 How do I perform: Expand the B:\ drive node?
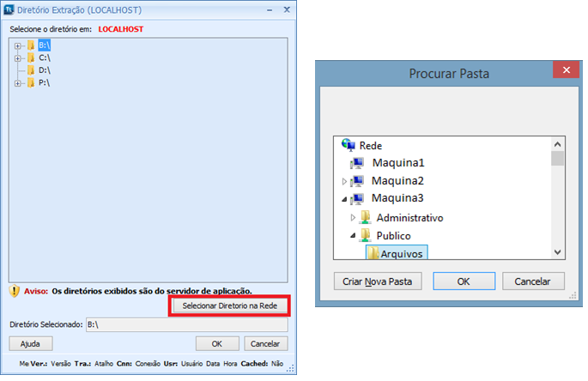tap(18, 45)
